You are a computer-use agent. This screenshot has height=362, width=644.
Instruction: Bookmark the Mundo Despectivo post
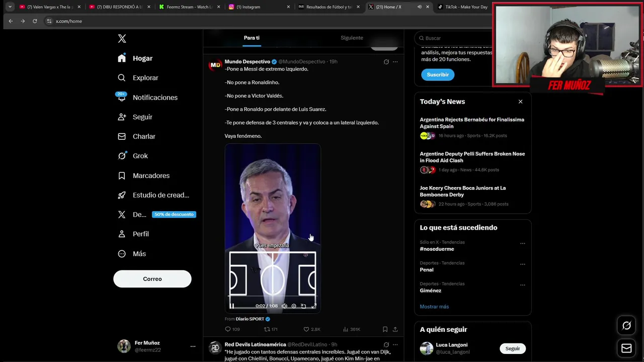coord(385,329)
